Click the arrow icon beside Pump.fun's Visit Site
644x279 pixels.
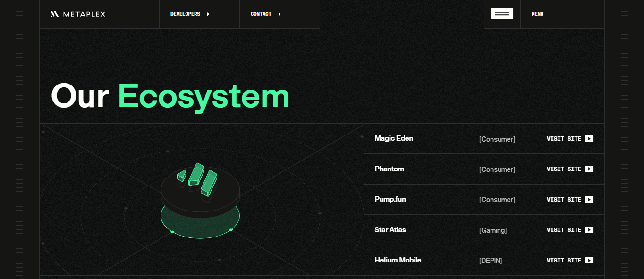[589, 200]
